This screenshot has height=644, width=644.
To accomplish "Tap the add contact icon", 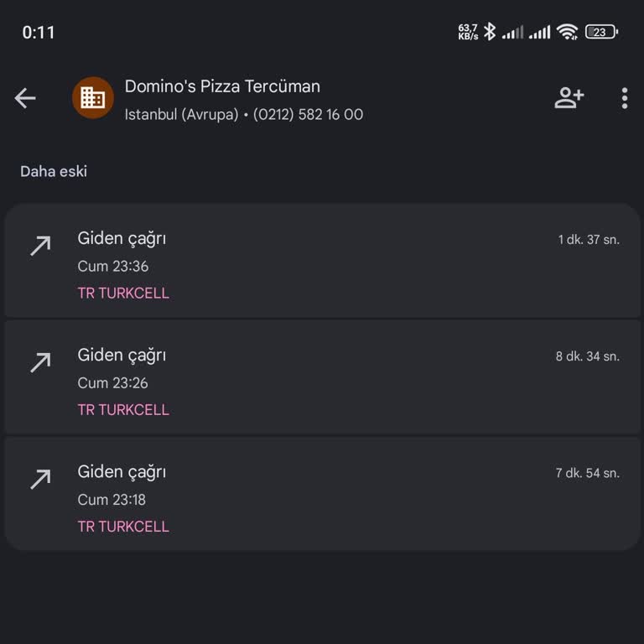I will (569, 98).
